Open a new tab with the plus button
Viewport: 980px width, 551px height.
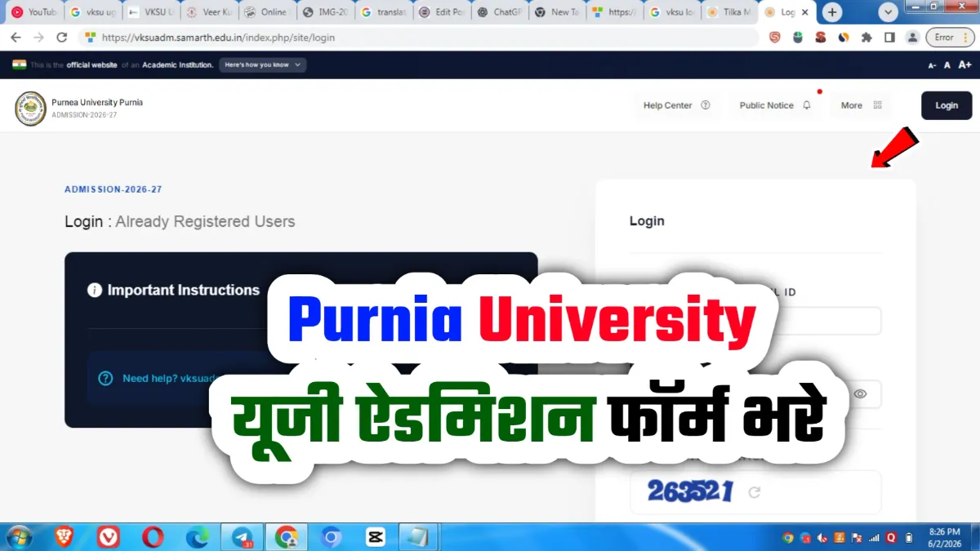(832, 12)
